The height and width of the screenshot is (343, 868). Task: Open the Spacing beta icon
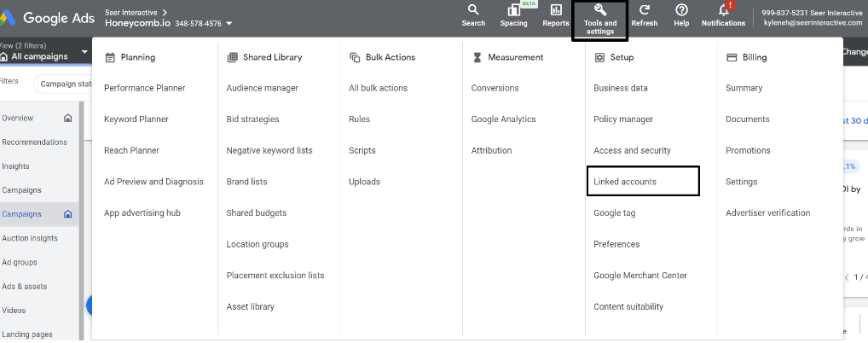(513, 10)
